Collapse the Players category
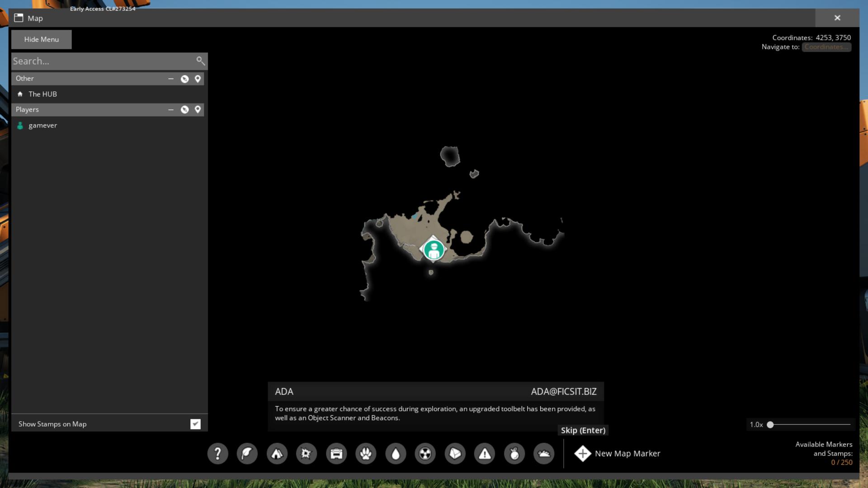 171,109
